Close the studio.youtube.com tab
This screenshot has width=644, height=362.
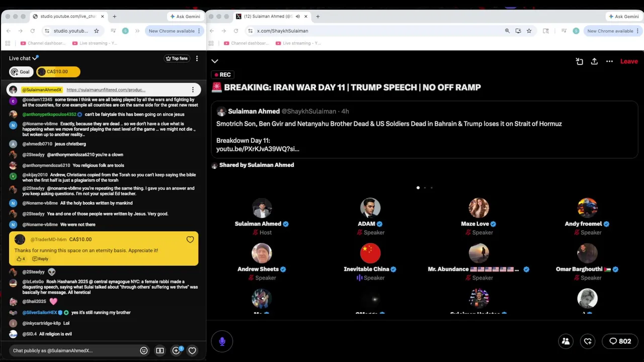click(x=103, y=17)
